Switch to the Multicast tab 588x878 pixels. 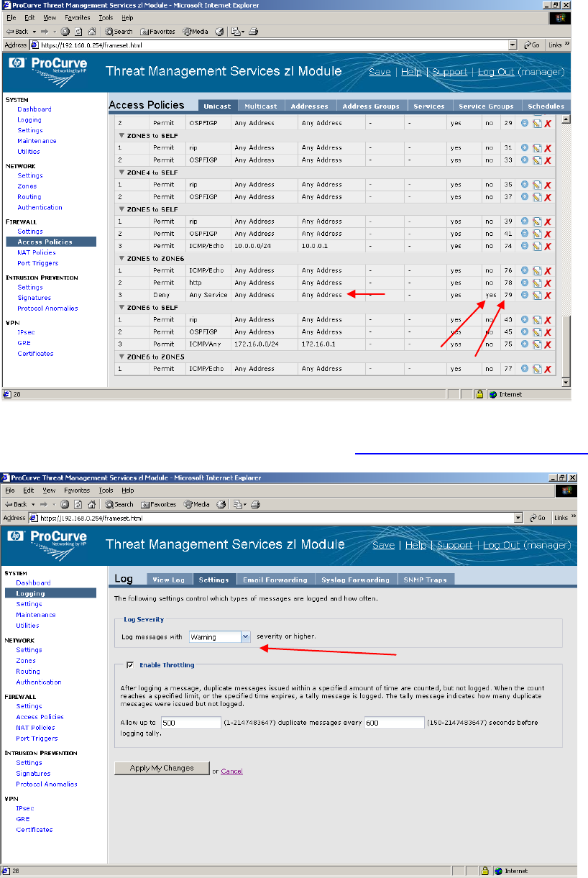coord(261,106)
